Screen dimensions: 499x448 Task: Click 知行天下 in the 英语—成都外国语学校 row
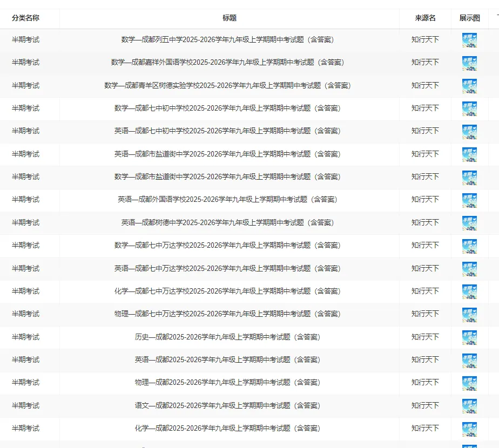(425, 200)
